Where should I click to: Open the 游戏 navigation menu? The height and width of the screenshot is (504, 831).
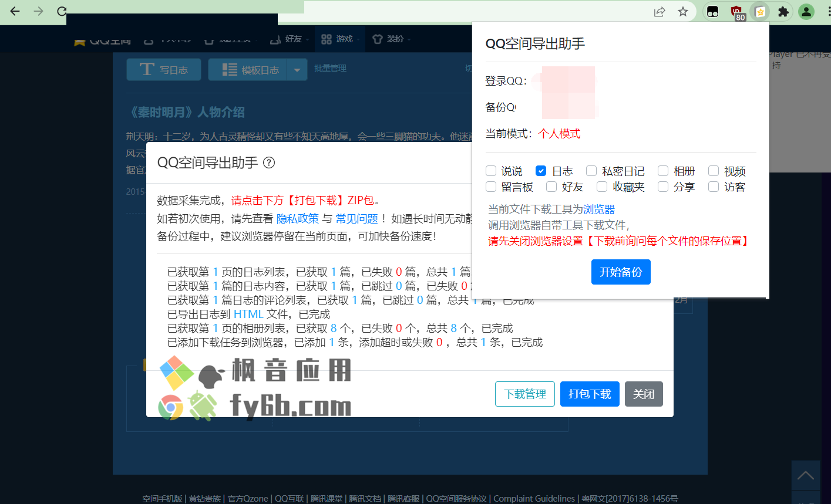[341, 39]
